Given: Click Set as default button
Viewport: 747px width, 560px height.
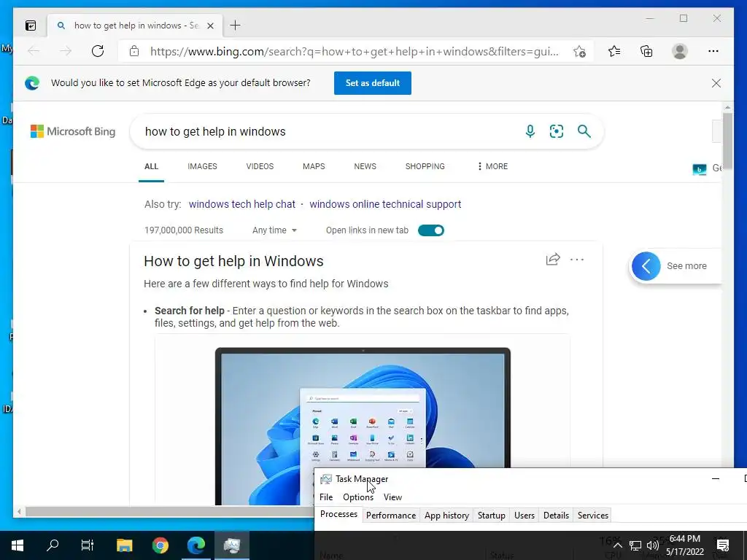Looking at the screenshot, I should pyautogui.click(x=373, y=83).
